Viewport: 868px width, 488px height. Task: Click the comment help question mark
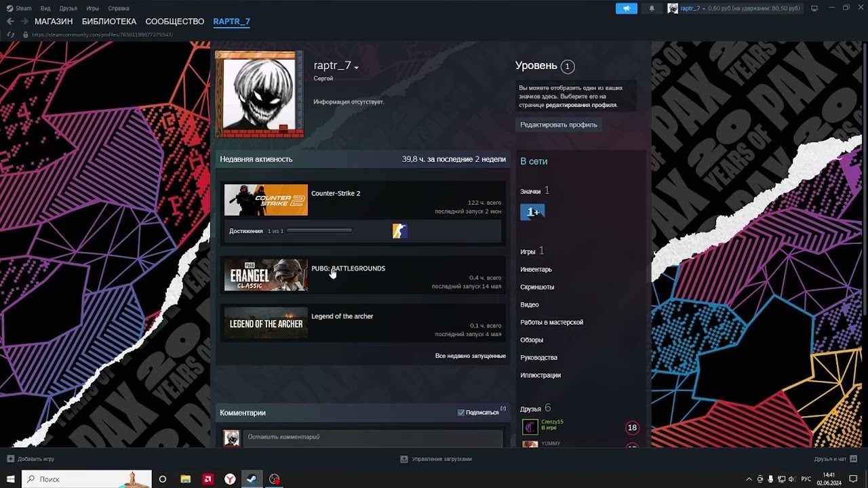[503, 409]
